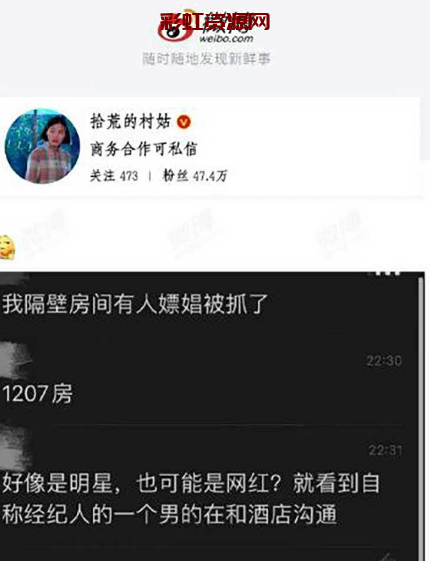Viewport: 430px width, 561px height.
Task: Click the message 我隔壁房间有人嫖娼被抓了
Action: (x=135, y=304)
